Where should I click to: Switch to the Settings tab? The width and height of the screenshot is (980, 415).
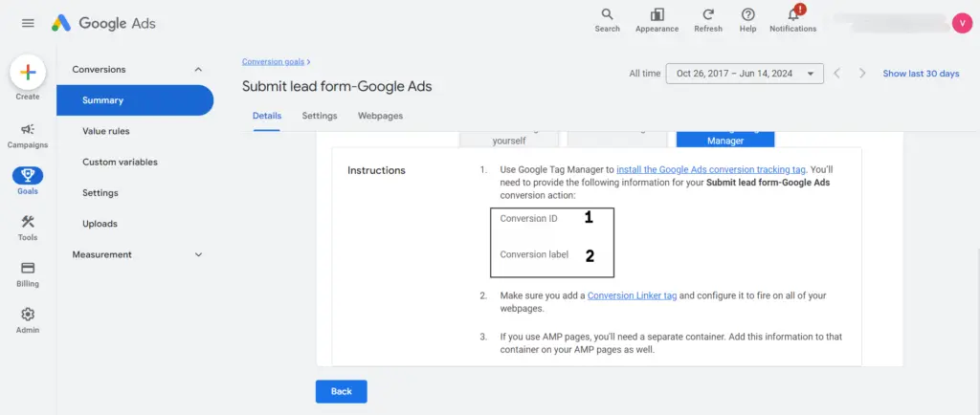coord(320,116)
